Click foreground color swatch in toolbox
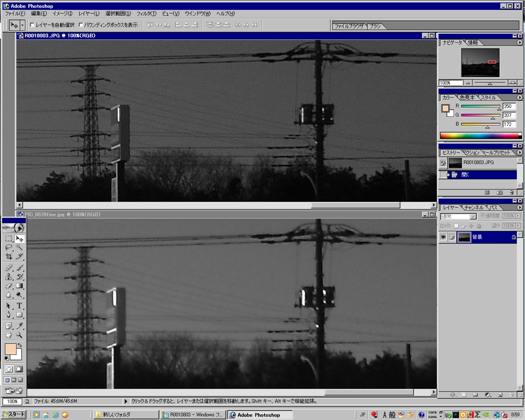Image resolution: width=525 pixels, height=420 pixels. tap(10, 349)
